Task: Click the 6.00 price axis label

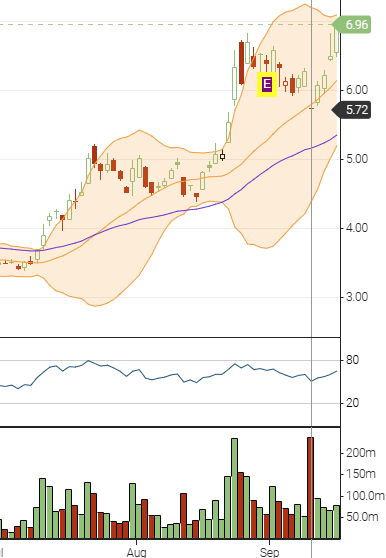Action: point(357,90)
